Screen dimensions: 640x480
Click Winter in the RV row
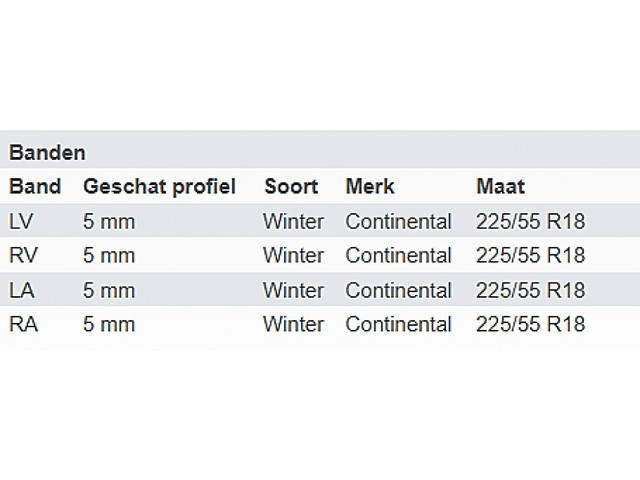tap(294, 255)
